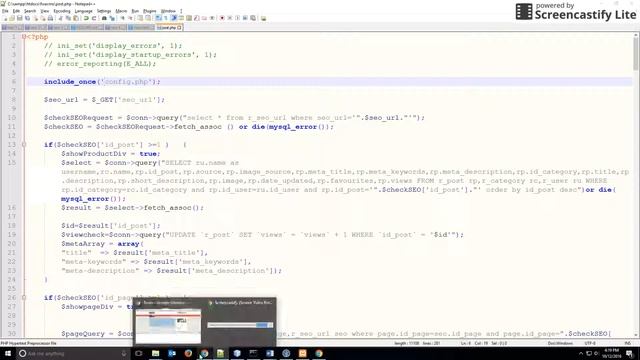
Task: Click the vertical editor scrollbar thumb
Action: [636, 54]
